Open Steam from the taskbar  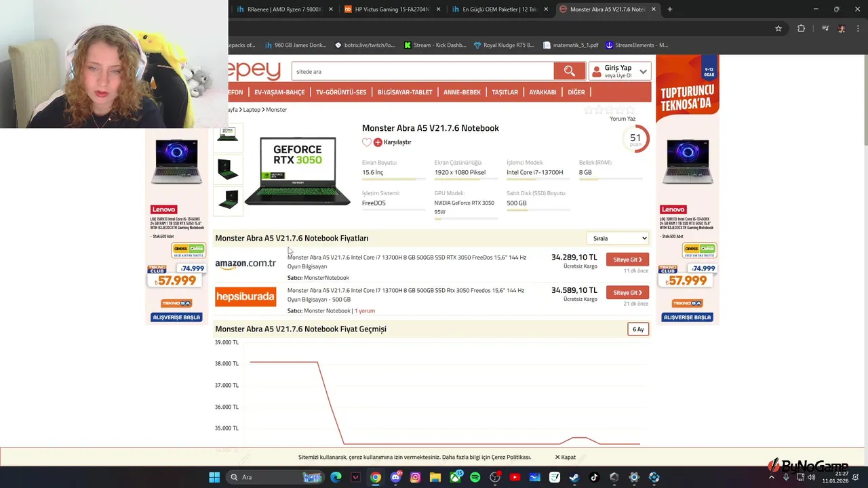coord(574,477)
